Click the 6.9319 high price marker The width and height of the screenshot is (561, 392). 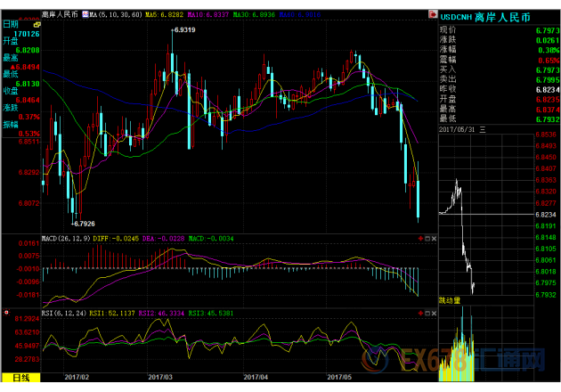click(184, 30)
